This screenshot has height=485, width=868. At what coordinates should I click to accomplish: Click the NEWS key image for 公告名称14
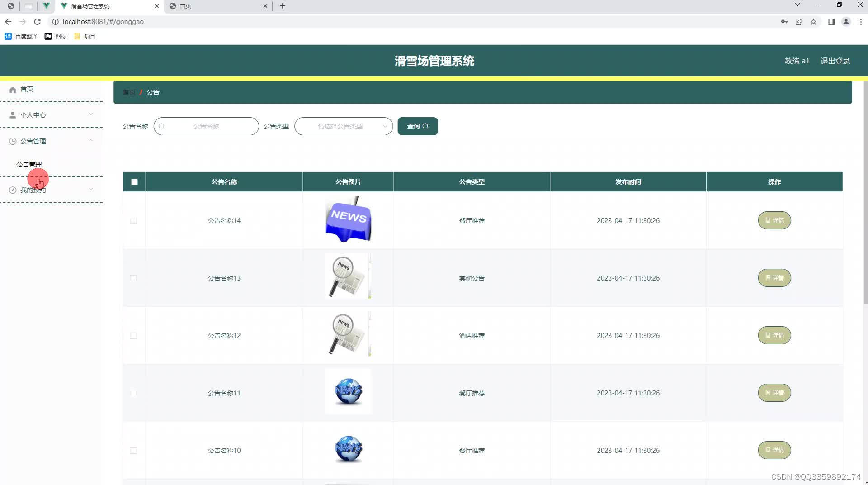[348, 219]
